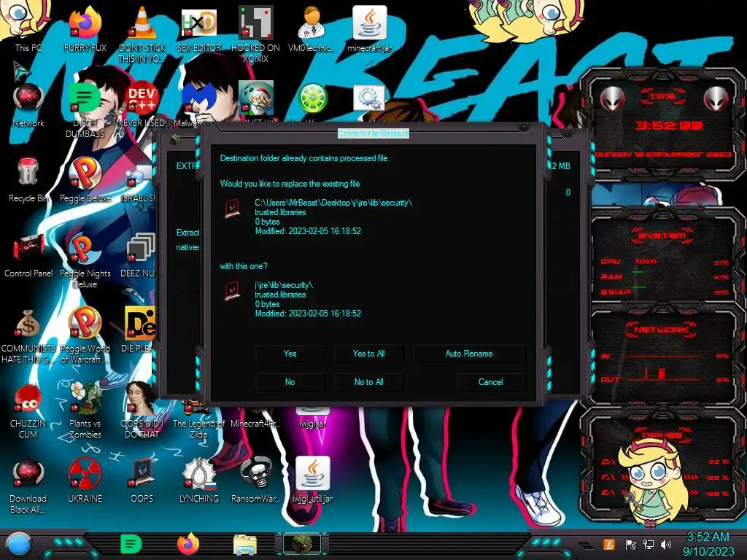Click the SYSTEM gadget CPU row
The width and height of the screenshot is (747, 560).
(x=665, y=262)
